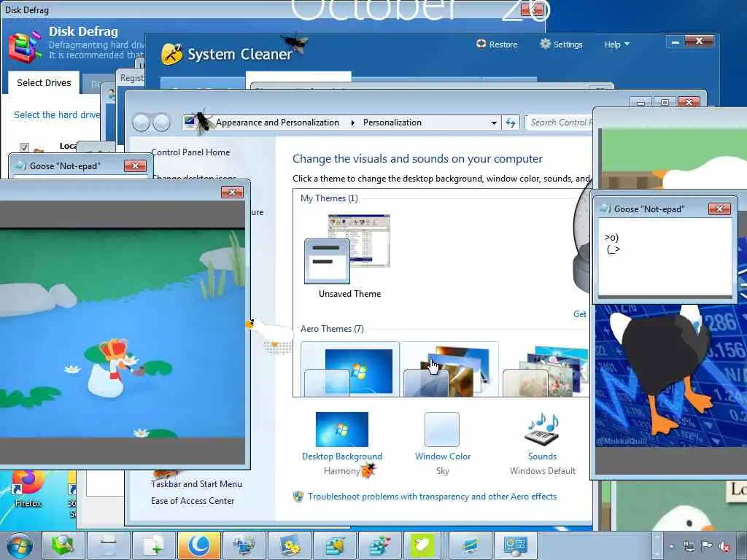Toggle the local drive checkbox in Disk Defrag

(x=24, y=147)
